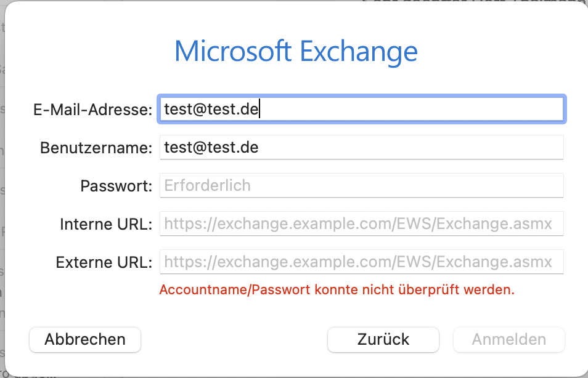Click the Externe URL label
The width and height of the screenshot is (588, 378).
(x=104, y=262)
